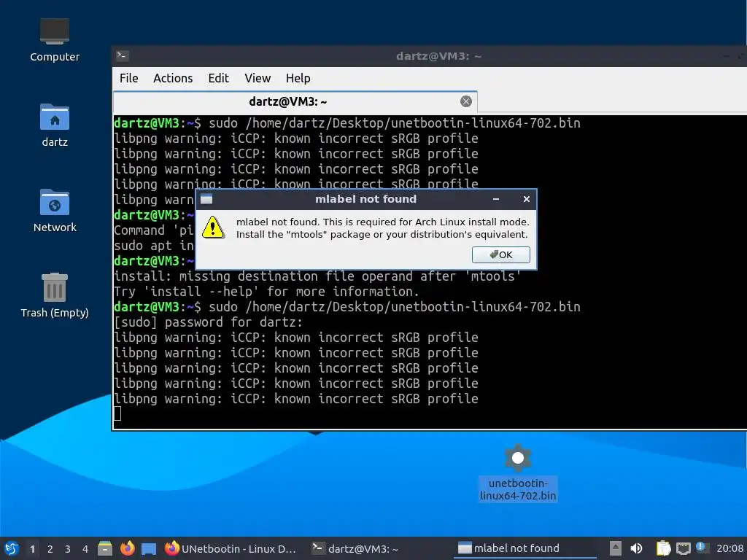Screen dimensions: 747x560
Task: Click the "Try 'install --help'" terminal line
Action: 266,292
